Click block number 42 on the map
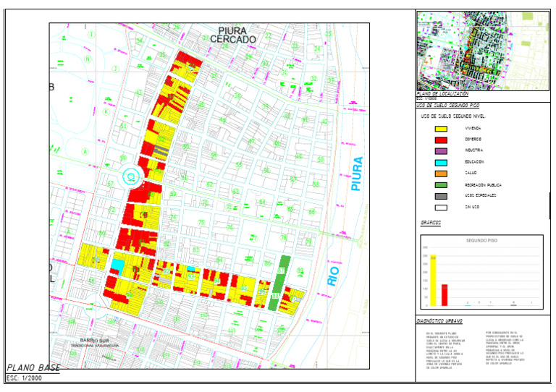The height and width of the screenshot is (392, 556). [324, 122]
